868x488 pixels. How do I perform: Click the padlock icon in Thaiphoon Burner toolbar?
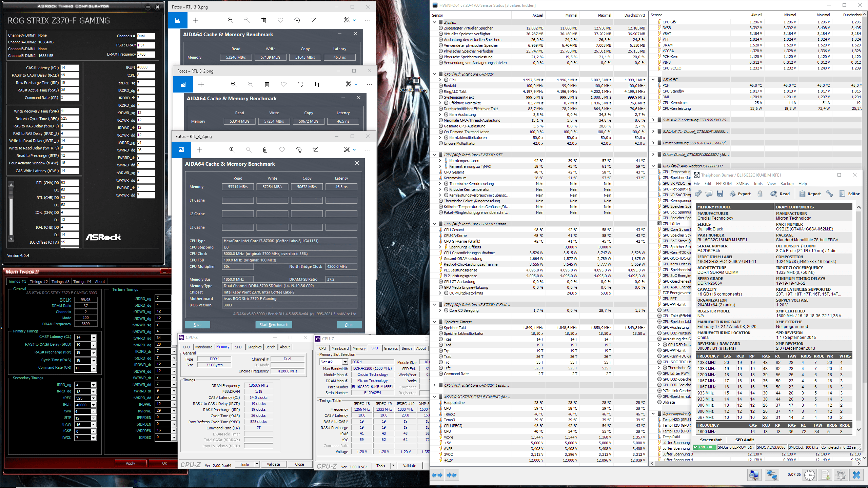pyautogui.click(x=760, y=194)
